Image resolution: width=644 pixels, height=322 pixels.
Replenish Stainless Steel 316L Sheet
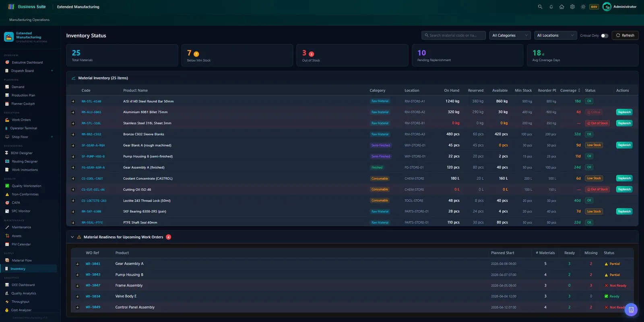click(624, 123)
